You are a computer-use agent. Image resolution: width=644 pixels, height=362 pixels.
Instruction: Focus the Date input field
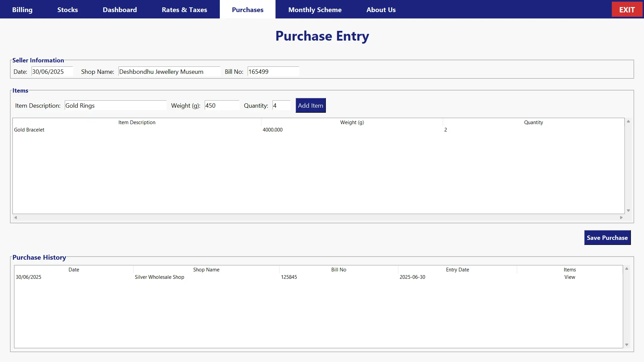pyautogui.click(x=52, y=71)
